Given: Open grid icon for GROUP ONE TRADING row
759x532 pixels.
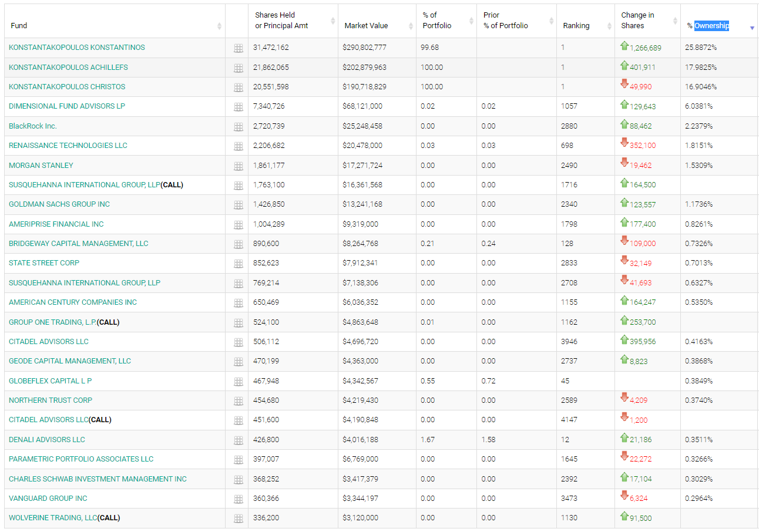Looking at the screenshot, I should (238, 323).
